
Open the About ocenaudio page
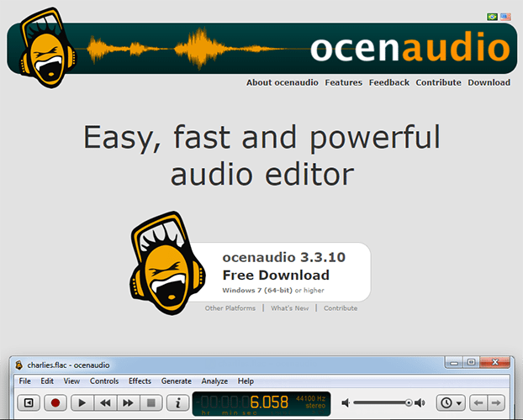click(283, 82)
